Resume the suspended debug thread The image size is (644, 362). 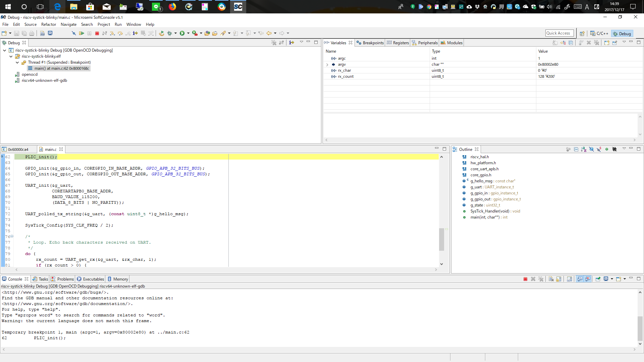pos(82,33)
